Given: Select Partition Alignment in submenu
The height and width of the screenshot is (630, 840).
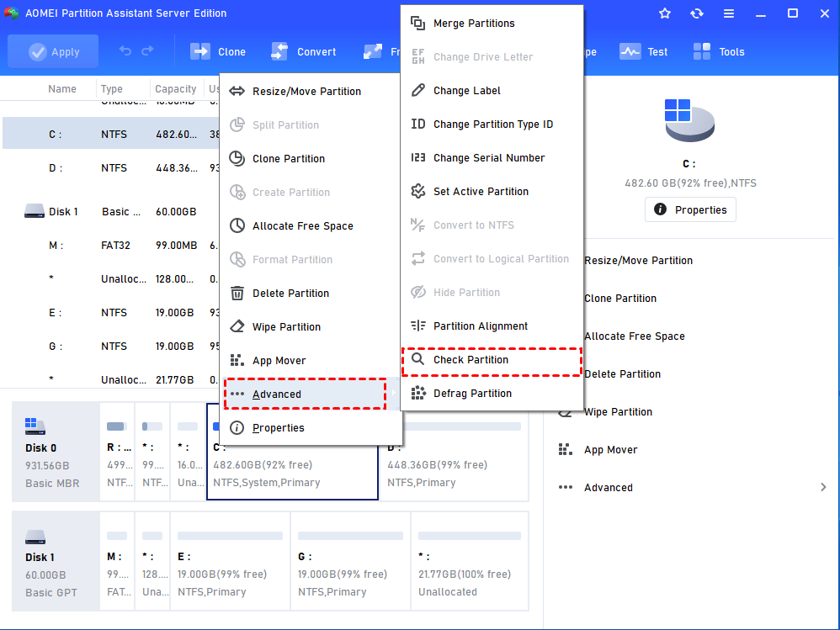Looking at the screenshot, I should (x=492, y=326).
